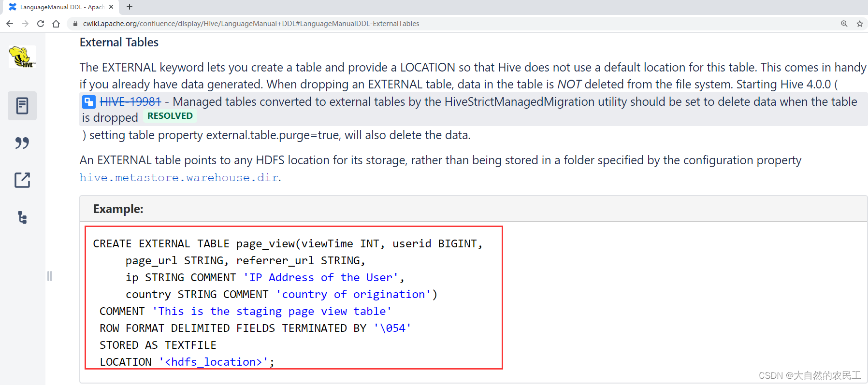Click the padlock site info icon

[x=75, y=24]
